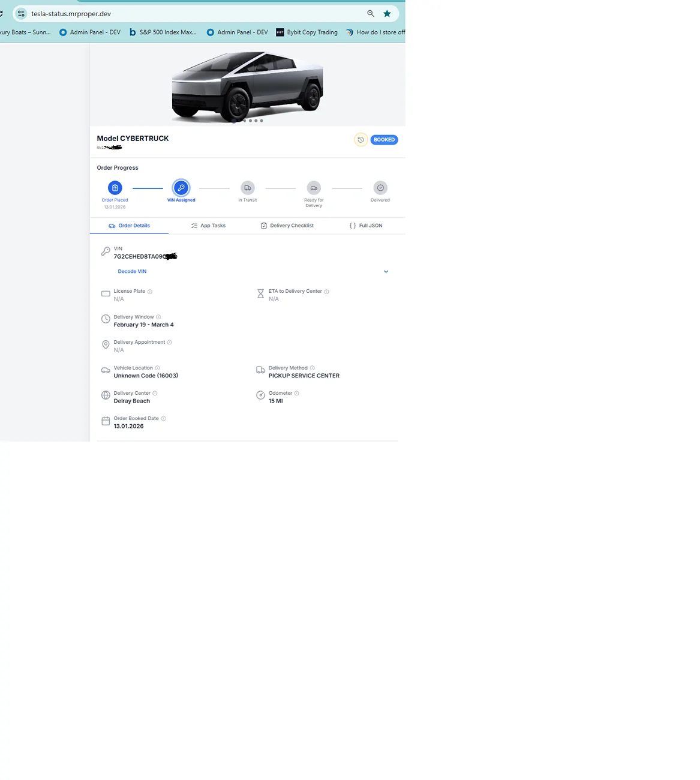The height and width of the screenshot is (780, 700).
Task: Click the zoom magnifier icon in address bar
Action: coord(371,13)
